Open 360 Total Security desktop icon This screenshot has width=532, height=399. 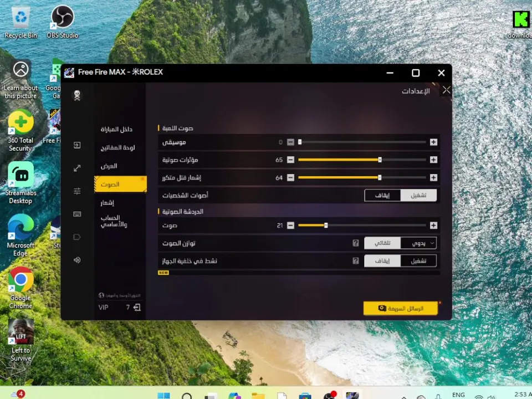21,131
